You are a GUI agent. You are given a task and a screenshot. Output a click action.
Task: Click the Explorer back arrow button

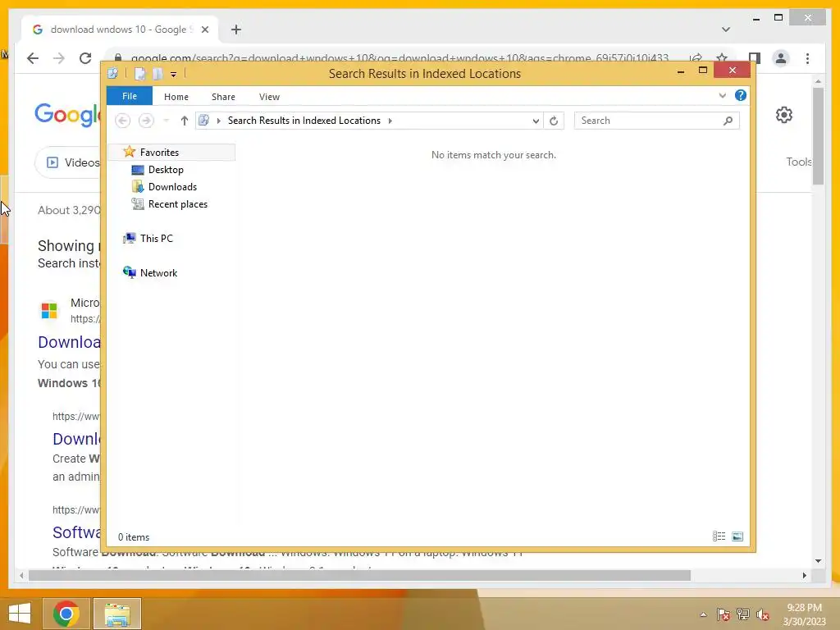click(x=123, y=121)
